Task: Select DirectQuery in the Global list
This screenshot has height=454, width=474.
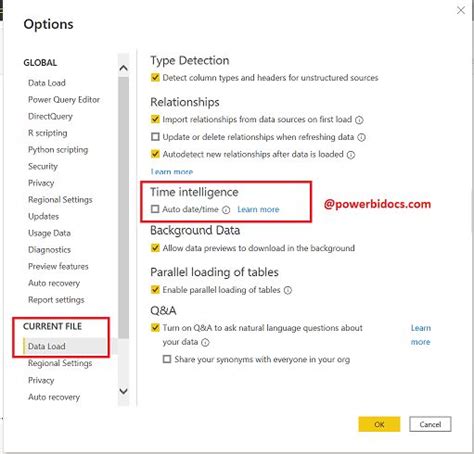Action: (50, 116)
